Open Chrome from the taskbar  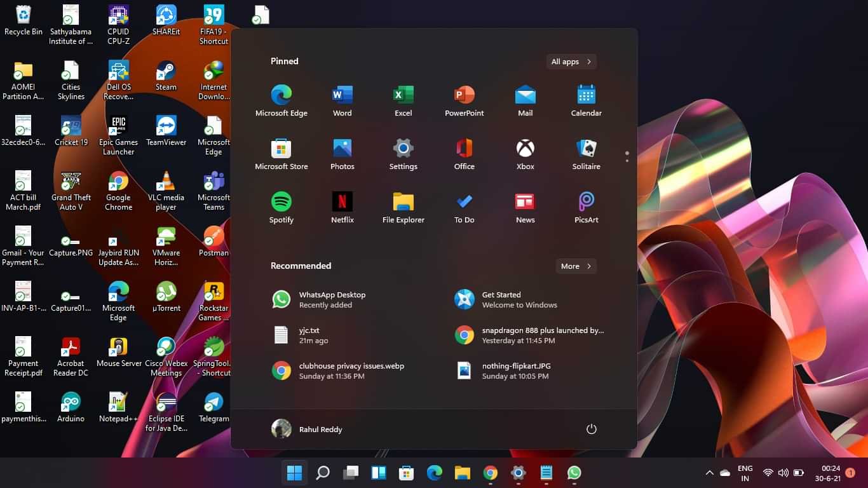pos(490,473)
